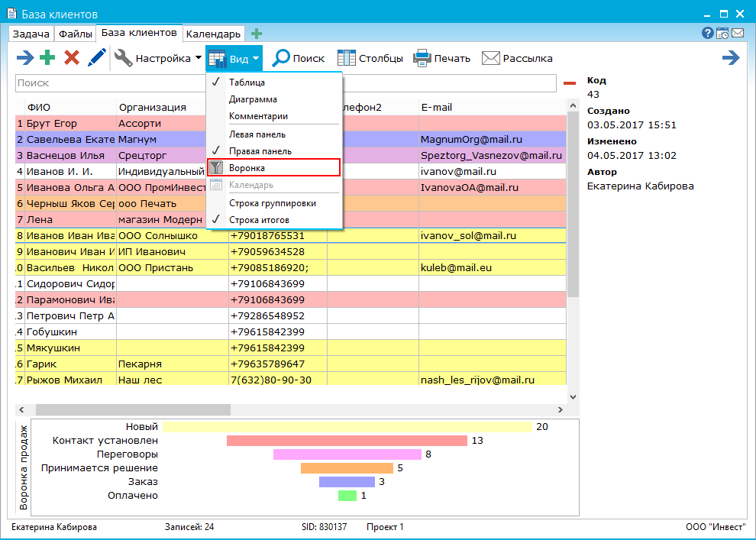This screenshot has height=540, width=756.
Task: Toggle Таблица view checkmark
Action: (x=247, y=82)
